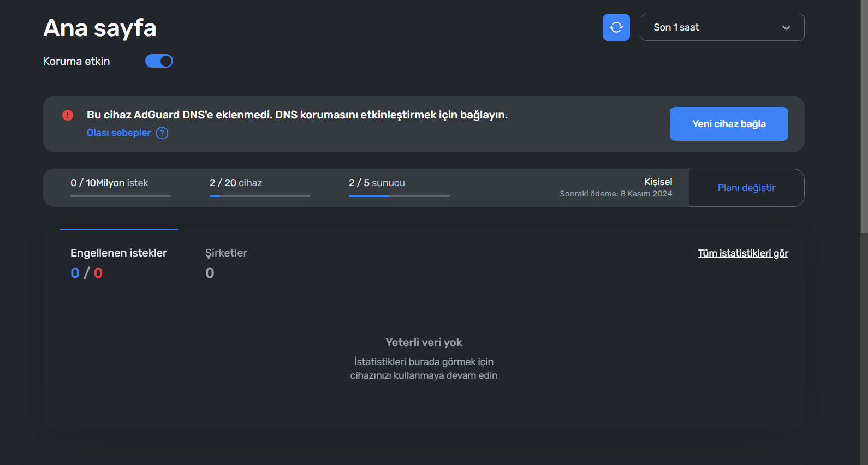This screenshot has height=465, width=868.
Task: Click the 10Milyon istek usage bar
Action: 121,196
